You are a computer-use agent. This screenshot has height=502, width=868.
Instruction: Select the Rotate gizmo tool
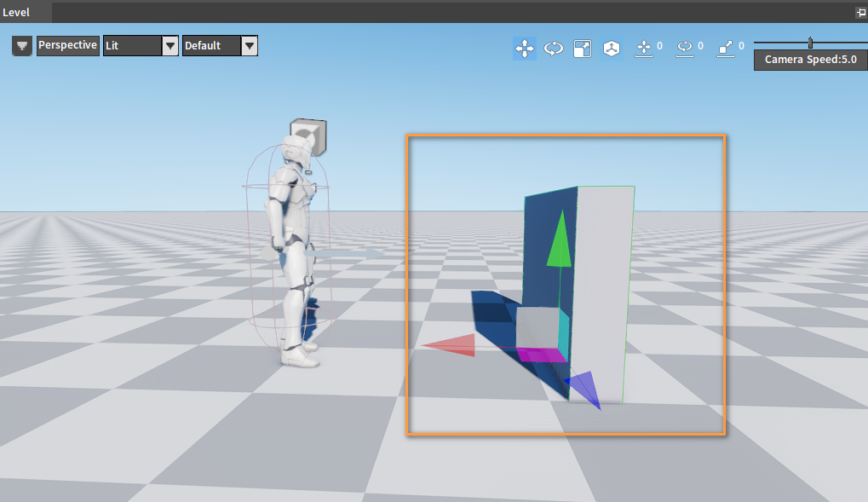pyautogui.click(x=553, y=49)
